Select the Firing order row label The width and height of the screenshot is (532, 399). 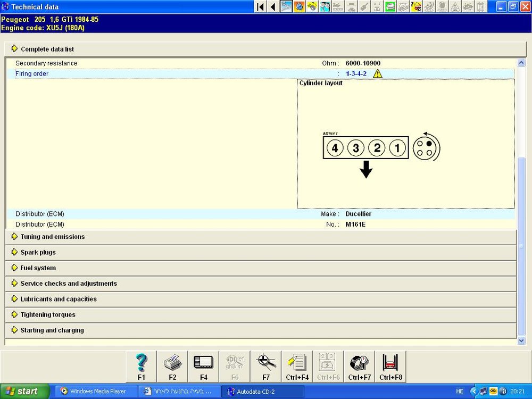coord(32,73)
